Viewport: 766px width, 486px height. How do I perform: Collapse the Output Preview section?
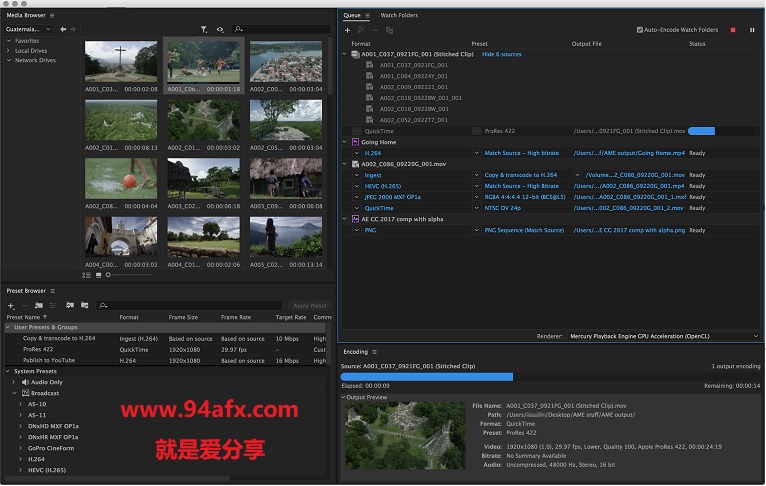(343, 397)
